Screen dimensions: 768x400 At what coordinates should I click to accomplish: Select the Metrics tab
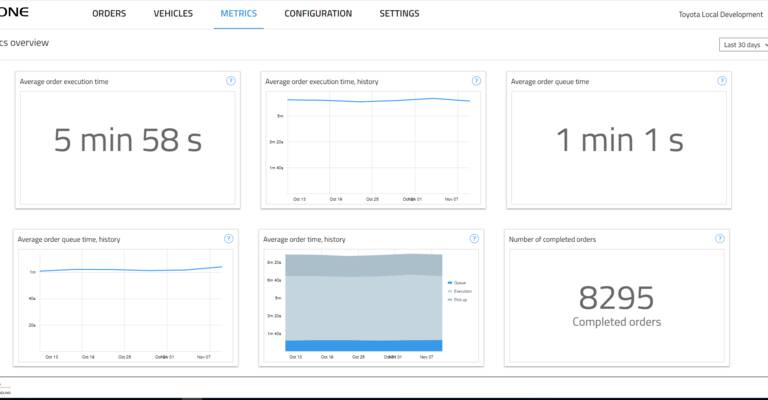click(x=239, y=14)
